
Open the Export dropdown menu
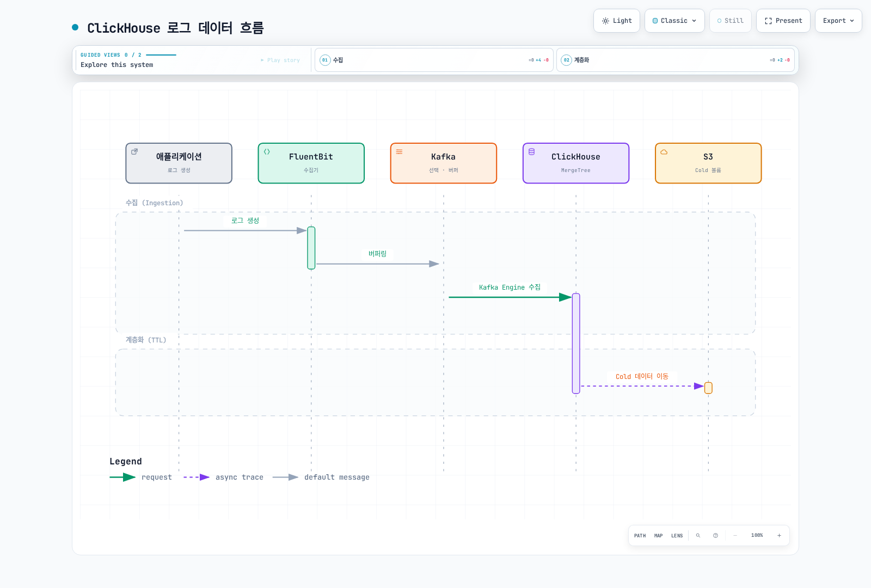(838, 21)
